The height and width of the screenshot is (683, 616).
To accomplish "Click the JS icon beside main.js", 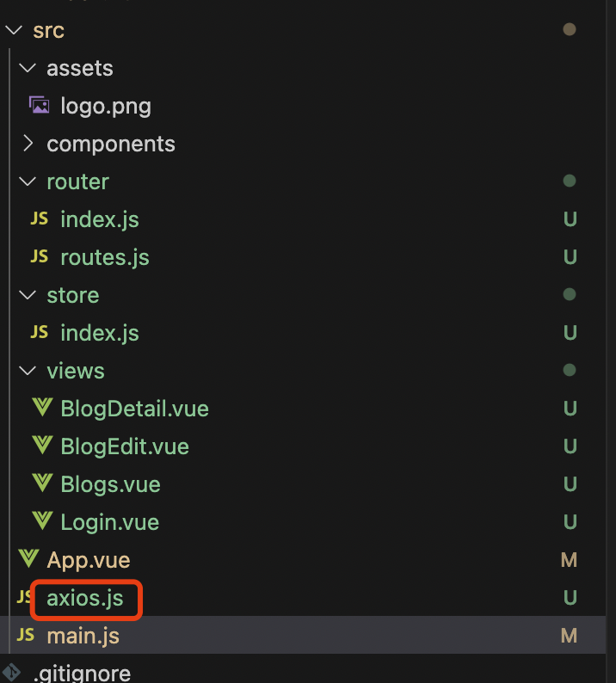I will click(x=27, y=636).
